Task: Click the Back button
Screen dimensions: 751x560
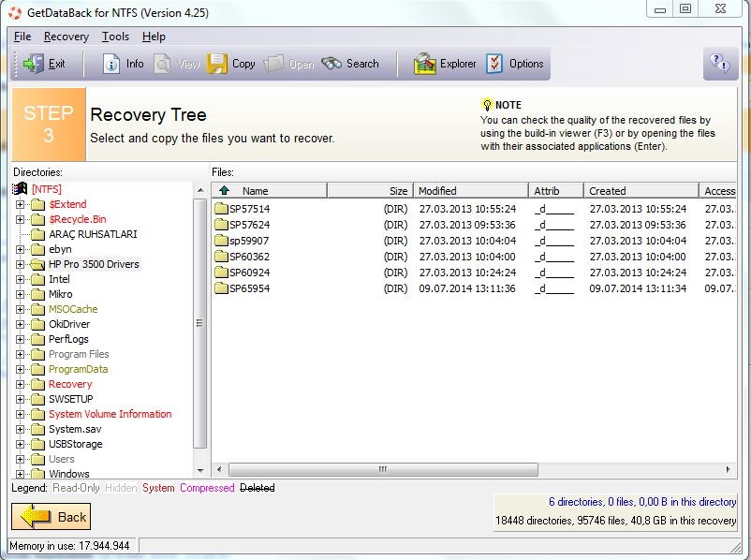Action: coord(52,516)
